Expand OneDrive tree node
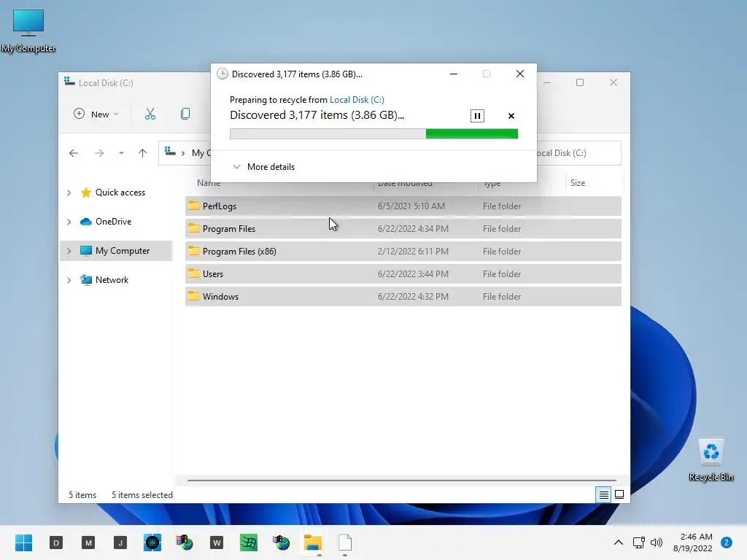Viewport: 747px width, 560px height. click(69, 222)
